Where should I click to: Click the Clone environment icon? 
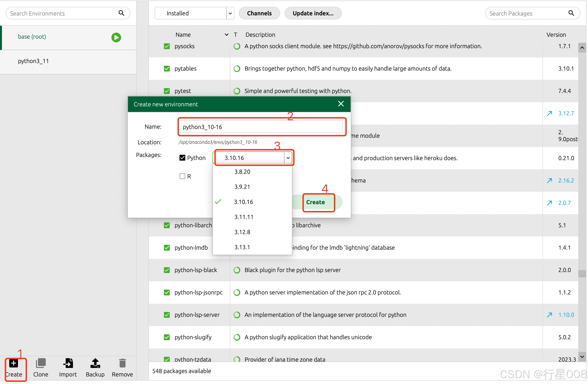click(x=41, y=364)
